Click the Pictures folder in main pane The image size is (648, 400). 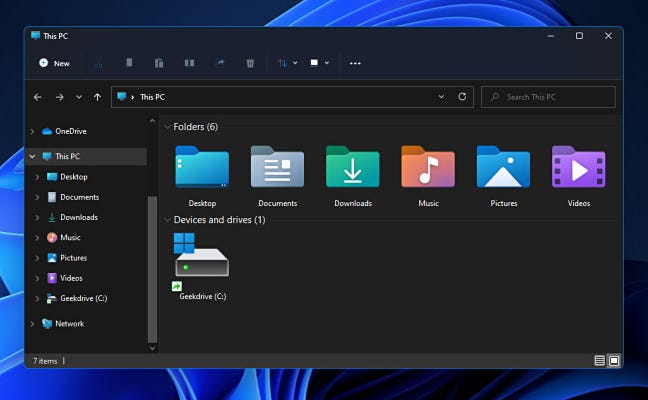pyautogui.click(x=503, y=168)
